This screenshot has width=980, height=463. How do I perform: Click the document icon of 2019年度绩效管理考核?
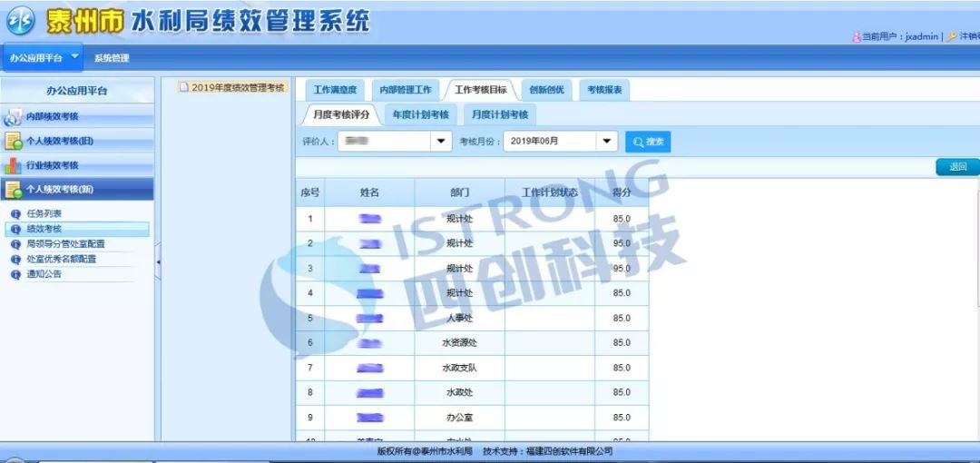183,87
